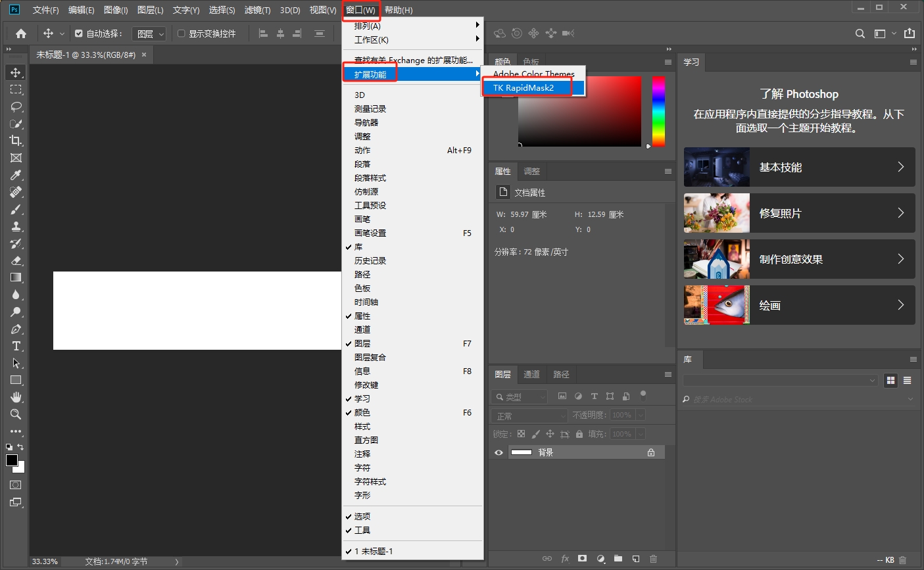Pick the Eyedropper tool
The height and width of the screenshot is (570, 924).
click(x=16, y=175)
